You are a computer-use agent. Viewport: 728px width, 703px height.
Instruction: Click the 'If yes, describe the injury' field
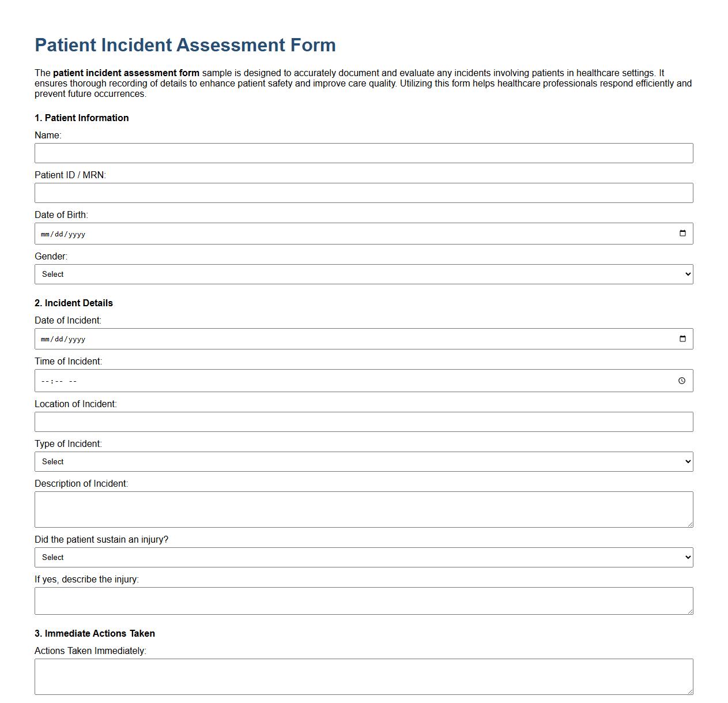click(x=363, y=600)
